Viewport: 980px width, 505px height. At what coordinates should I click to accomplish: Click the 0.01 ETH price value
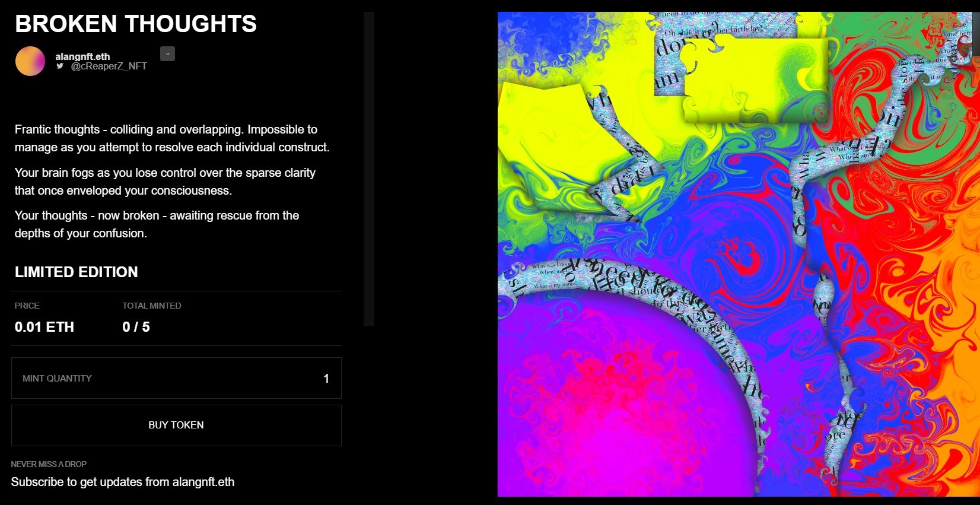coord(44,327)
